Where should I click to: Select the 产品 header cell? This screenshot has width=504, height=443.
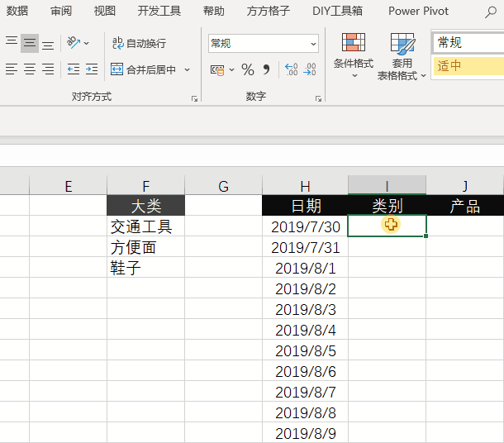[465, 206]
